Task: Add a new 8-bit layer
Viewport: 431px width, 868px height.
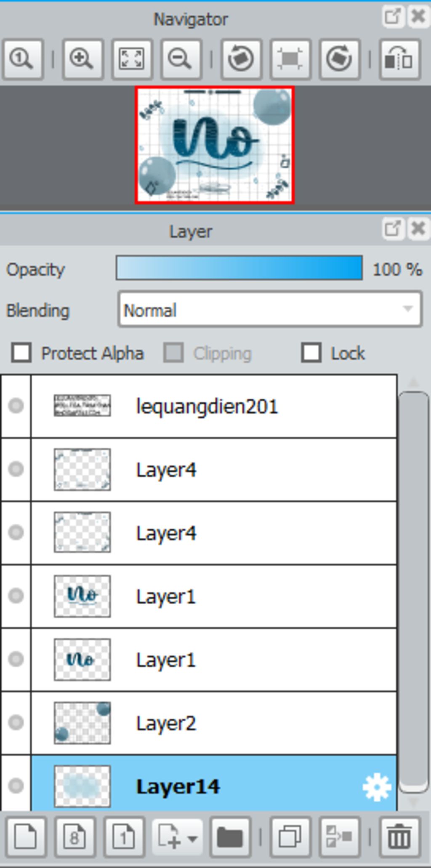Action: [75, 837]
